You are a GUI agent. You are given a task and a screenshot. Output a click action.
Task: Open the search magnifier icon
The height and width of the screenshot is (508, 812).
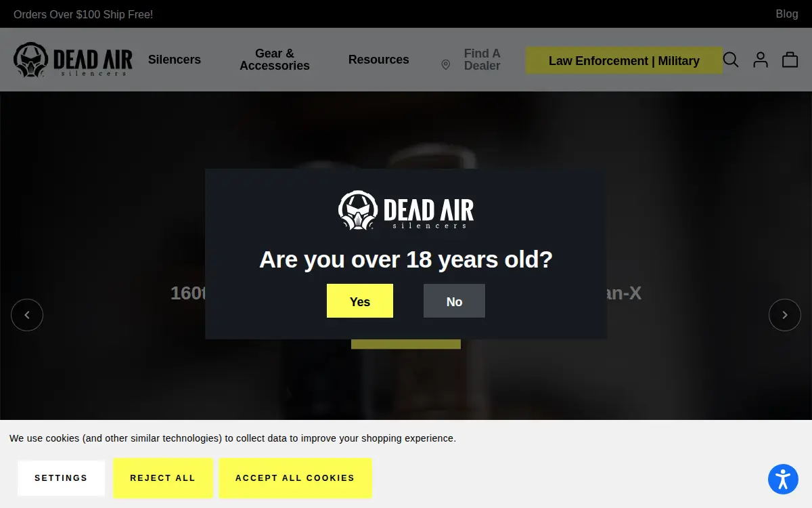pyautogui.click(x=731, y=60)
